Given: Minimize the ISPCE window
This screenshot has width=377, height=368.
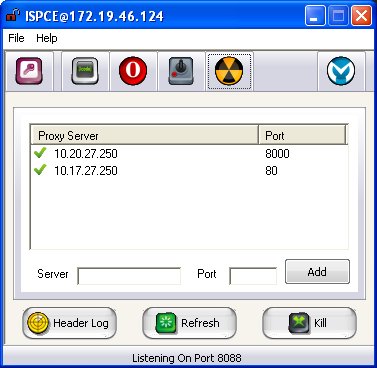Looking at the screenshot, I should [315, 16].
